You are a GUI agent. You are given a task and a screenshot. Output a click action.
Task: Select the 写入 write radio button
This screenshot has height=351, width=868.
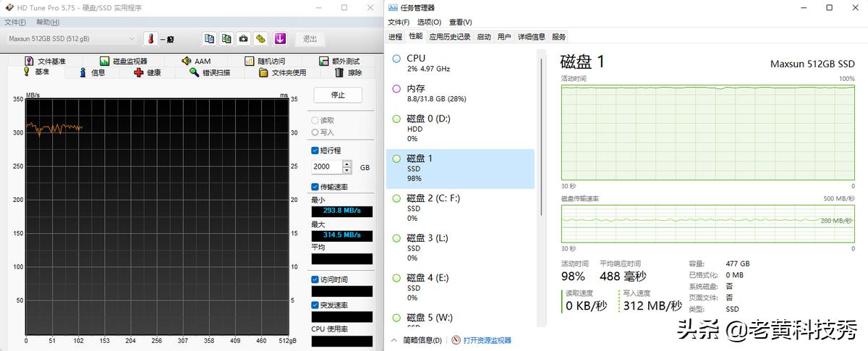pos(323,132)
